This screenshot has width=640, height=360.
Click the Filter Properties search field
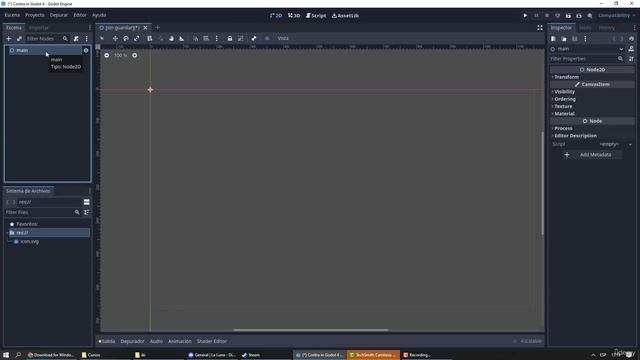(x=587, y=59)
